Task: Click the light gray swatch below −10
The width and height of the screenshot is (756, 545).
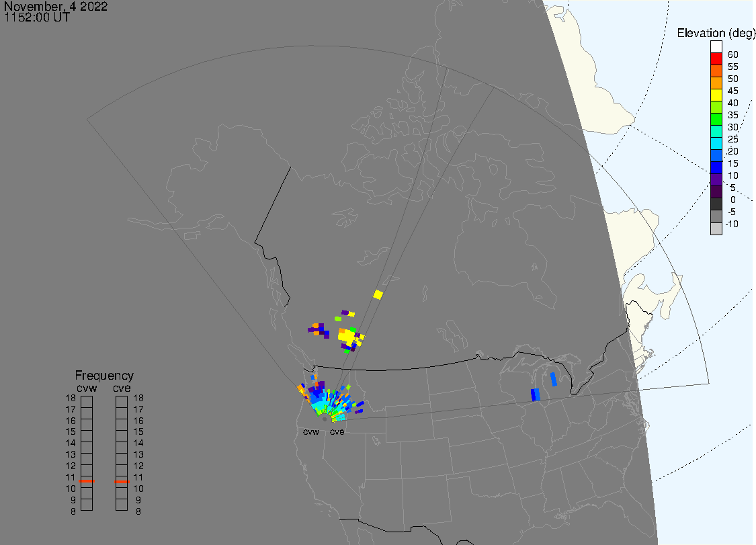Action: [x=716, y=228]
